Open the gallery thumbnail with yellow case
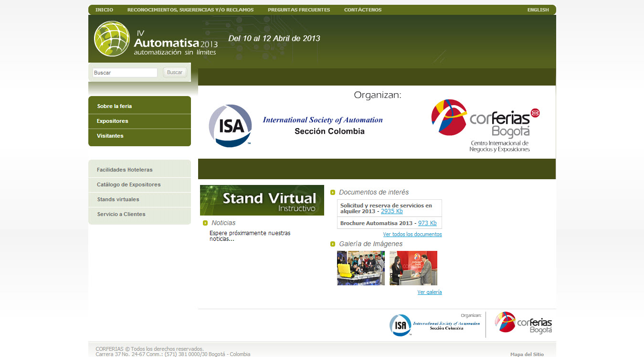Viewport: 644px width, 357px height. coord(361,268)
